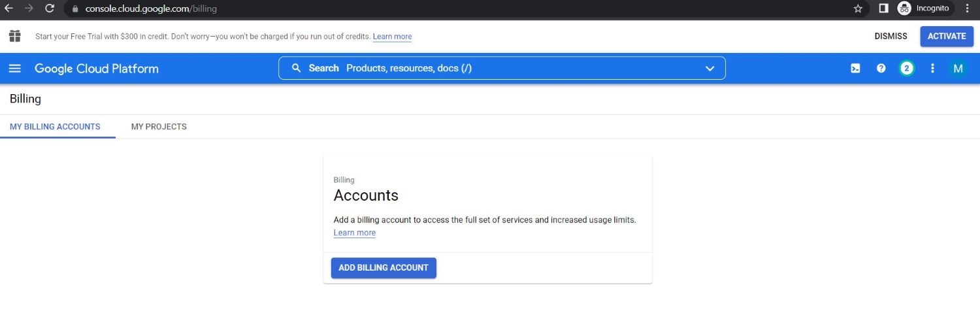The width and height of the screenshot is (980, 319).
Task: Open the M account avatar
Action: 958,68
